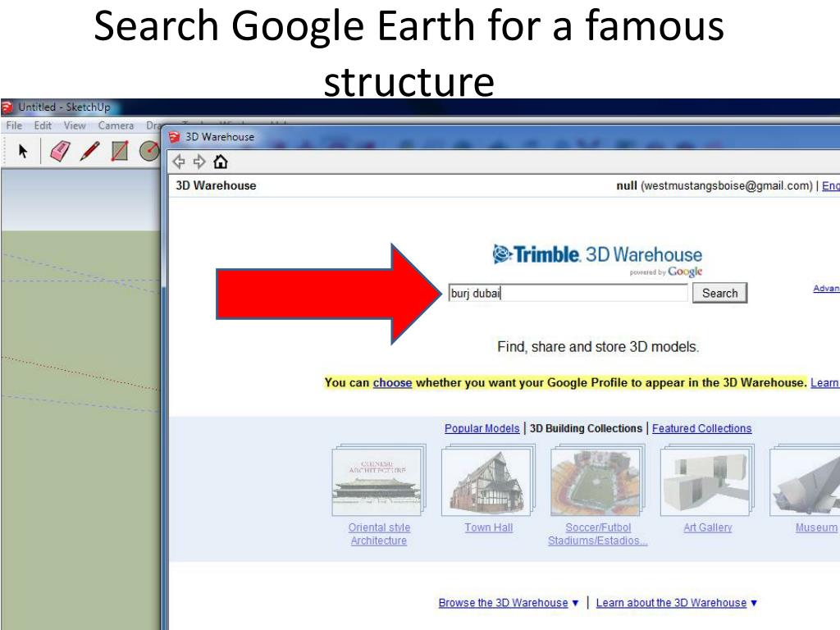840x630 pixels.
Task: Pick the Eraser tool in SketchUp toolbar
Action: click(x=60, y=151)
